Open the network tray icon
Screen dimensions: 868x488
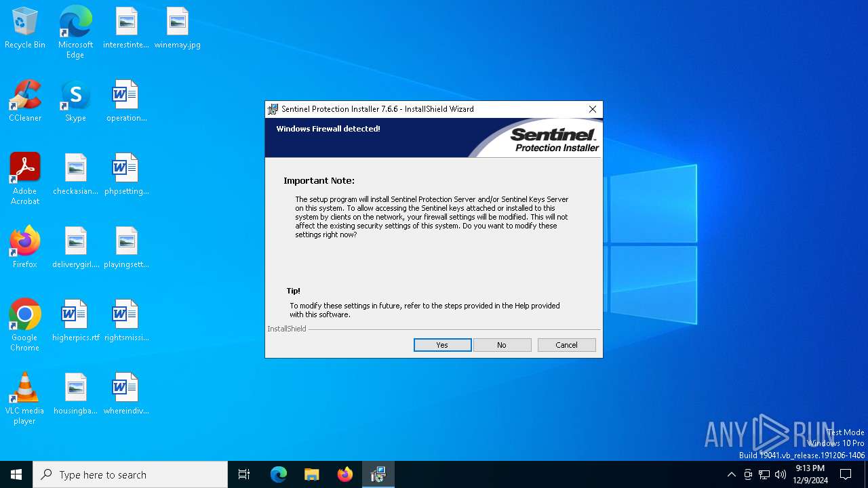(764, 474)
